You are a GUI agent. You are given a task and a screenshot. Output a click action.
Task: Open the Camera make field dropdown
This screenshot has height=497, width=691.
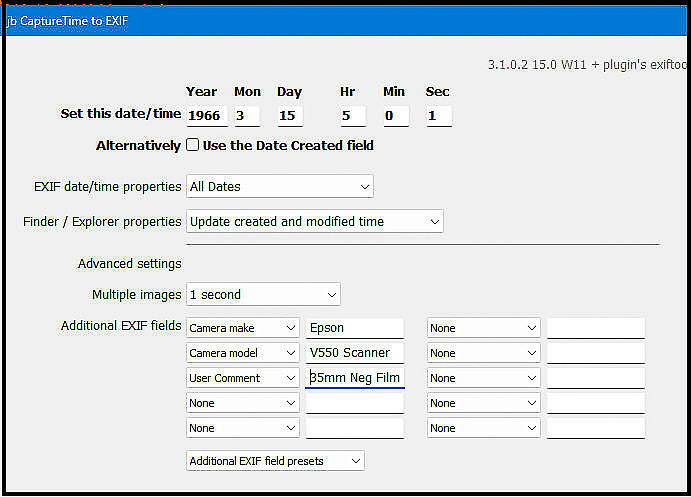[x=243, y=328]
